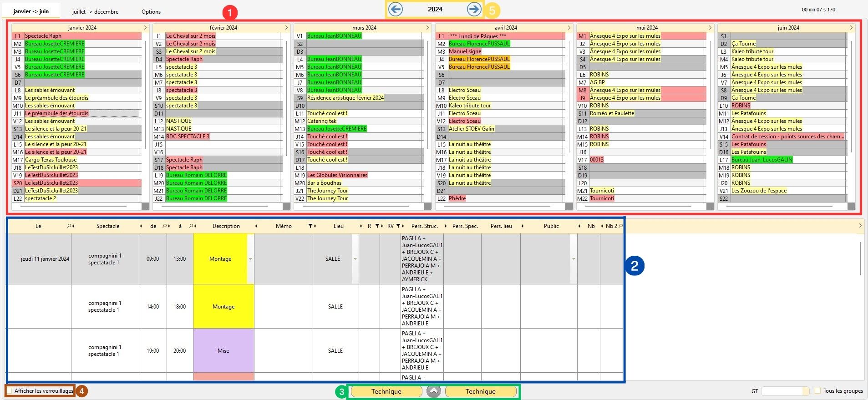
Task: Expand the mars 2024 month chevron
Action: click(427, 28)
